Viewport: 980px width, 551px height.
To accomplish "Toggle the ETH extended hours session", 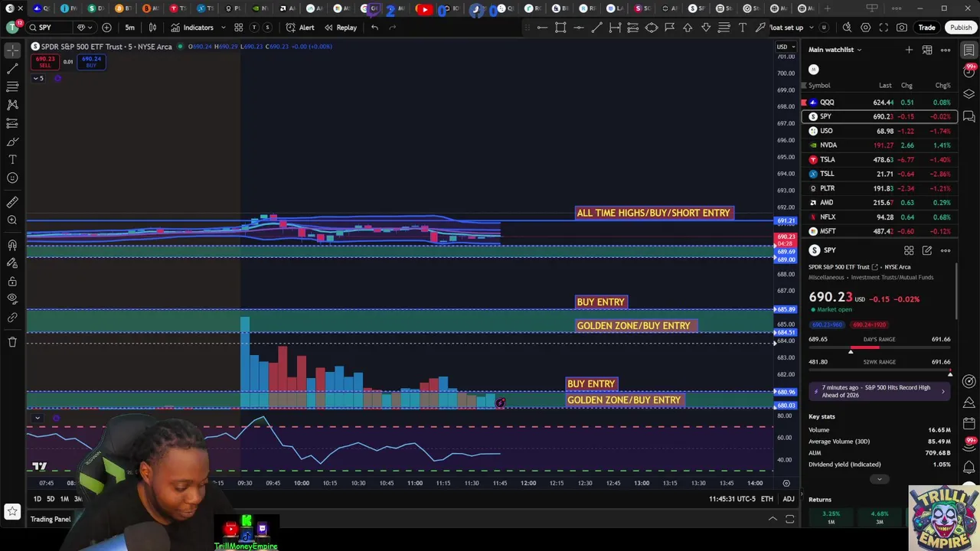I will pos(766,499).
